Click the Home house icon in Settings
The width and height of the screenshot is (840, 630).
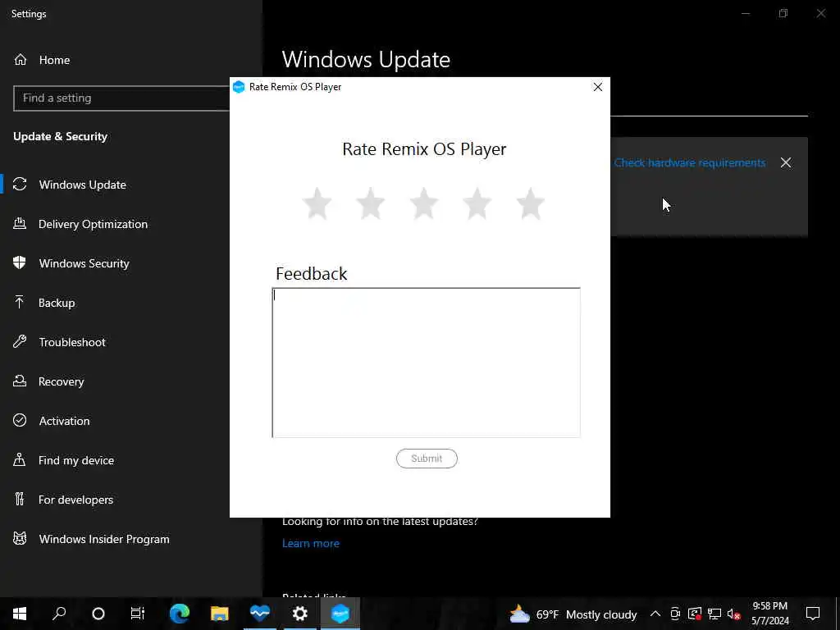point(21,59)
